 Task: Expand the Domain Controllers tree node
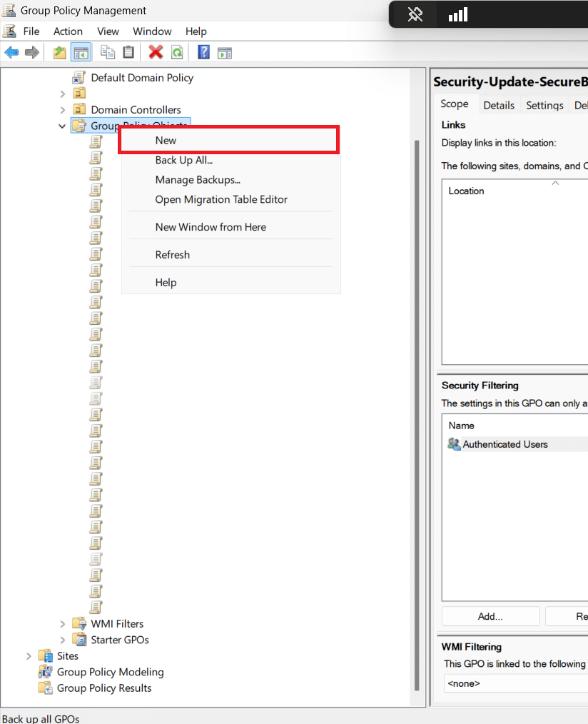click(62, 110)
